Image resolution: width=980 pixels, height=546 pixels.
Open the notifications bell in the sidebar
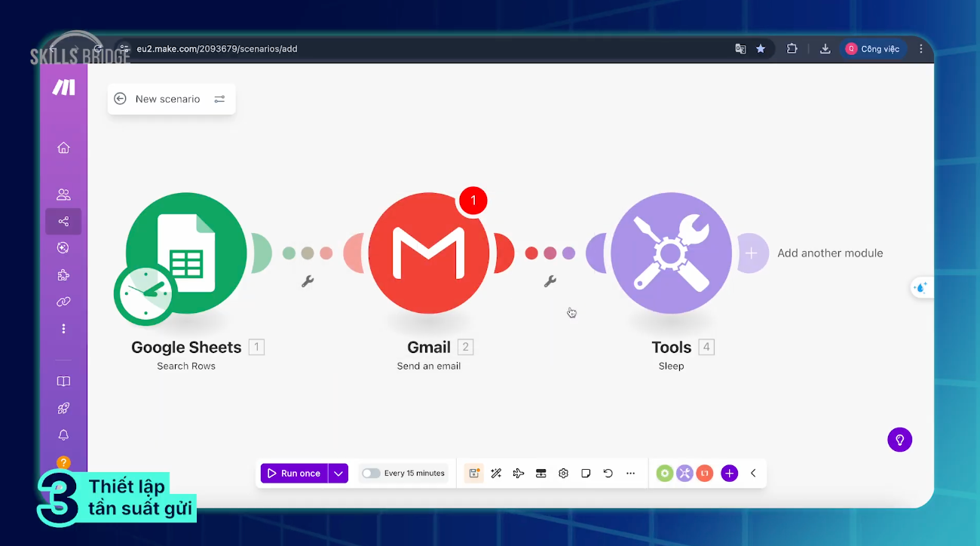click(x=63, y=435)
